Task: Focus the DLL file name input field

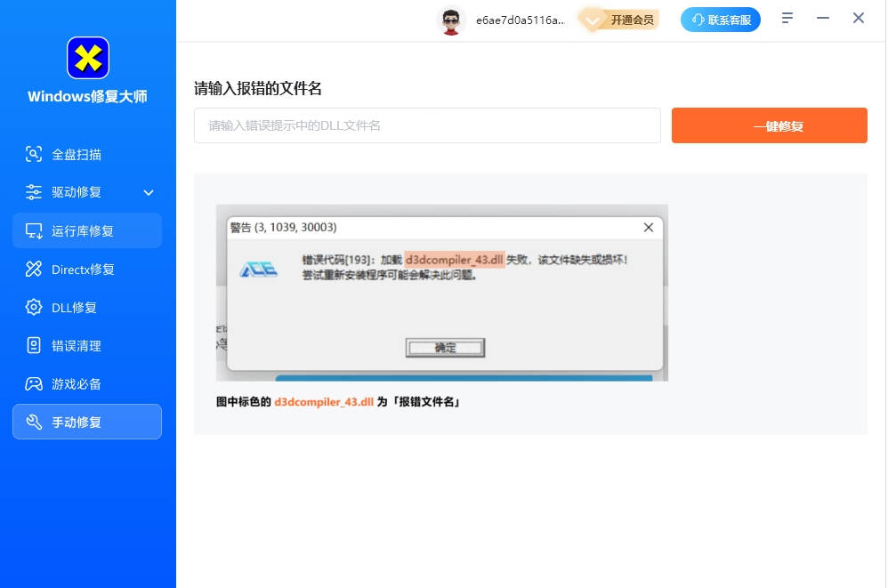Action: 427,125
